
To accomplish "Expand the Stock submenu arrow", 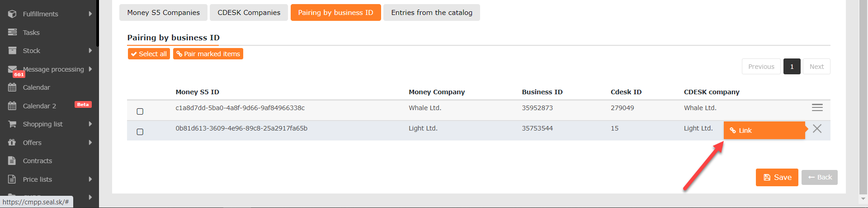I will coord(90,51).
